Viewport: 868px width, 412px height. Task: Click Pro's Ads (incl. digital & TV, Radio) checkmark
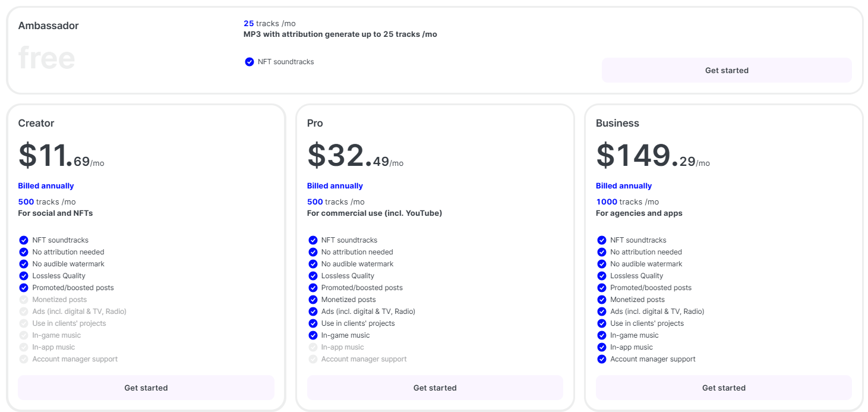coord(313,312)
